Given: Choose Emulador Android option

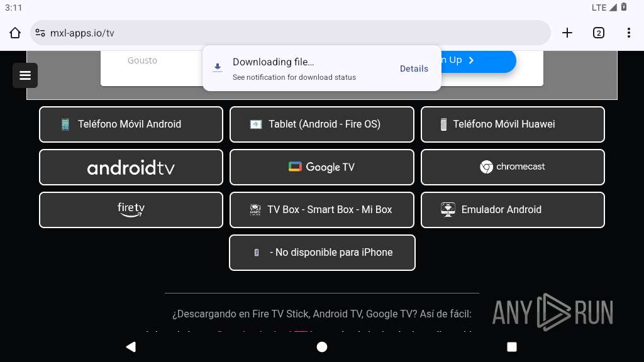Looking at the screenshot, I should click(x=513, y=210).
